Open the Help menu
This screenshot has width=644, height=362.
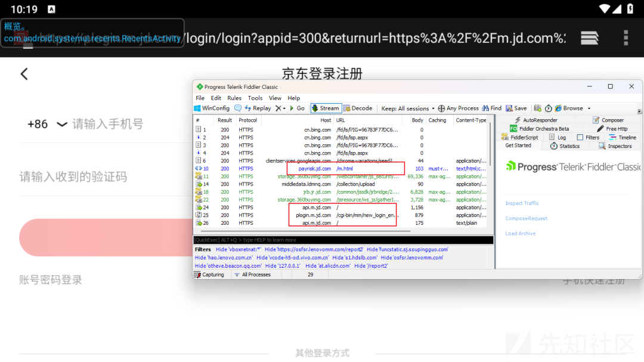pyautogui.click(x=293, y=98)
